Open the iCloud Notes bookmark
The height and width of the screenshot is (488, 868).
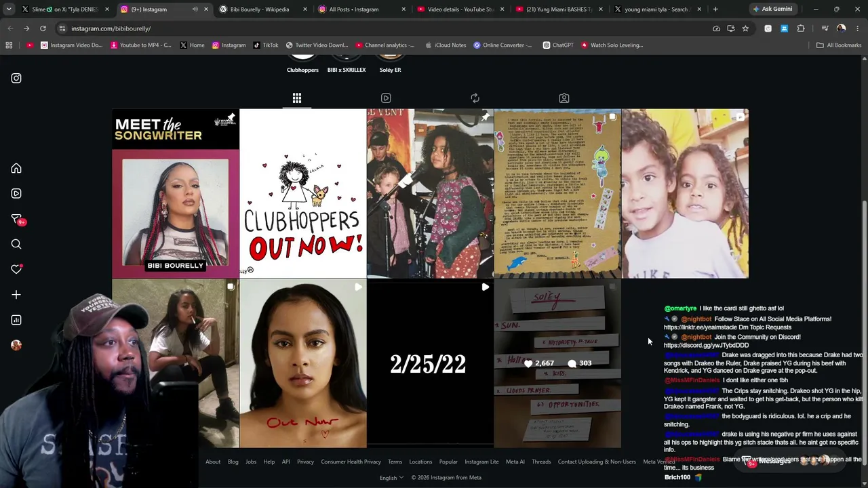(446, 45)
